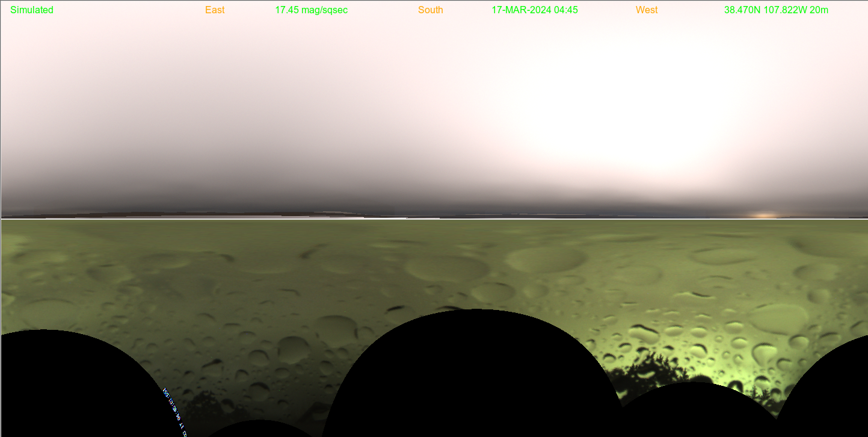Select the West compass direction label
868x437 pixels.
point(646,10)
